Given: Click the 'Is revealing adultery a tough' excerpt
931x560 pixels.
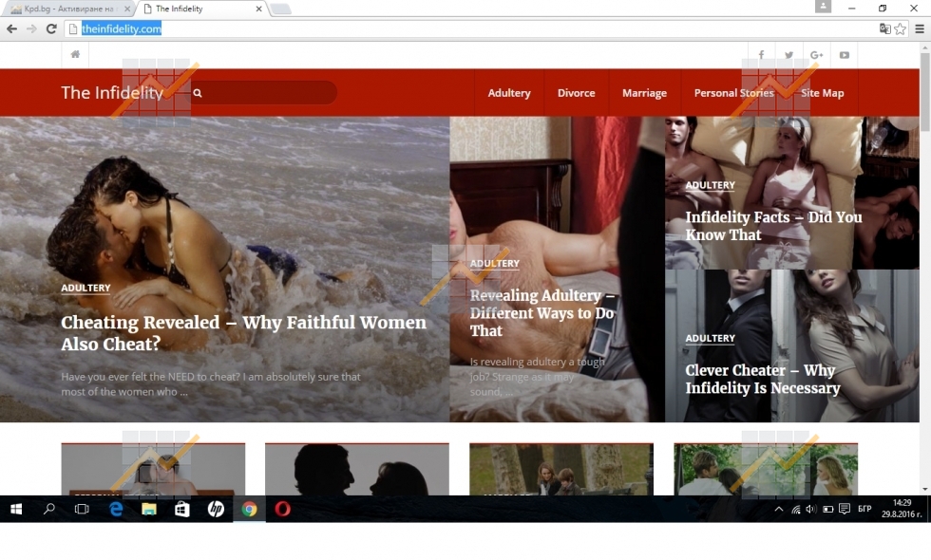Looking at the screenshot, I should [x=538, y=377].
